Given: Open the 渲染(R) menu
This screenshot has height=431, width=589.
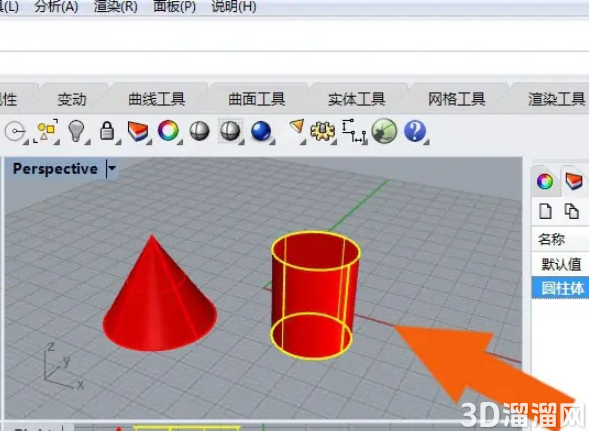Looking at the screenshot, I should (x=115, y=6).
